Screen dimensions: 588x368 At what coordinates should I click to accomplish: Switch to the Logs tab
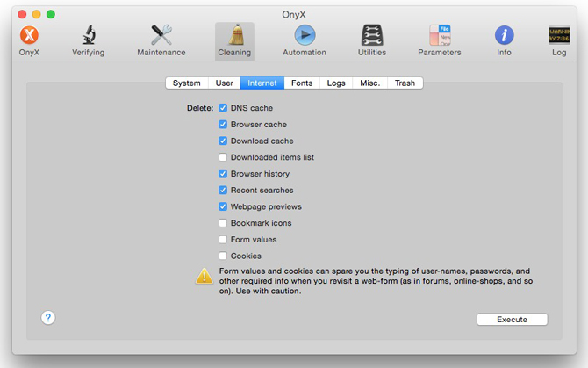tap(336, 83)
